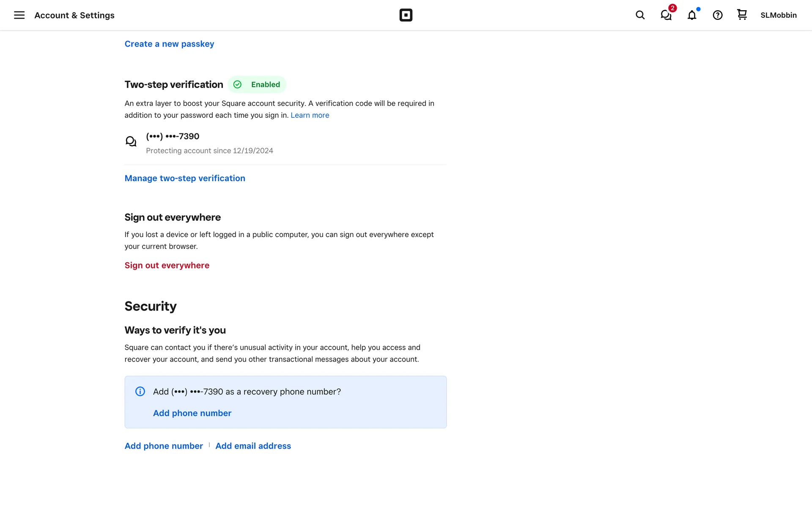Click the Account & Settings header title

[x=74, y=15]
